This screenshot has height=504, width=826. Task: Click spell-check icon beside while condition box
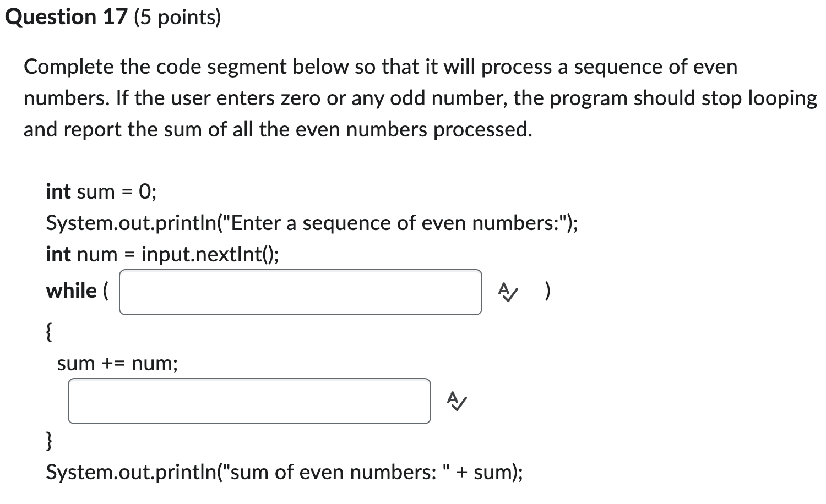[x=508, y=292]
